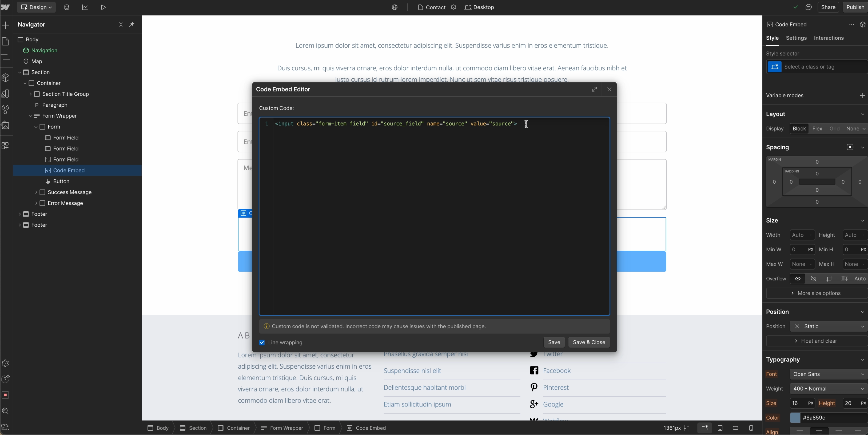Open the Pinterest footer link

[556, 387]
